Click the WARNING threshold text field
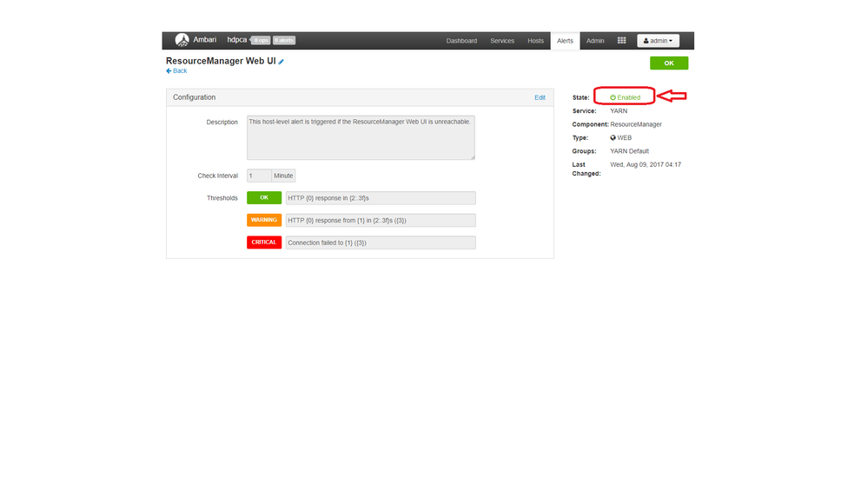Image resolution: width=868 pixels, height=492 pixels. click(381, 221)
